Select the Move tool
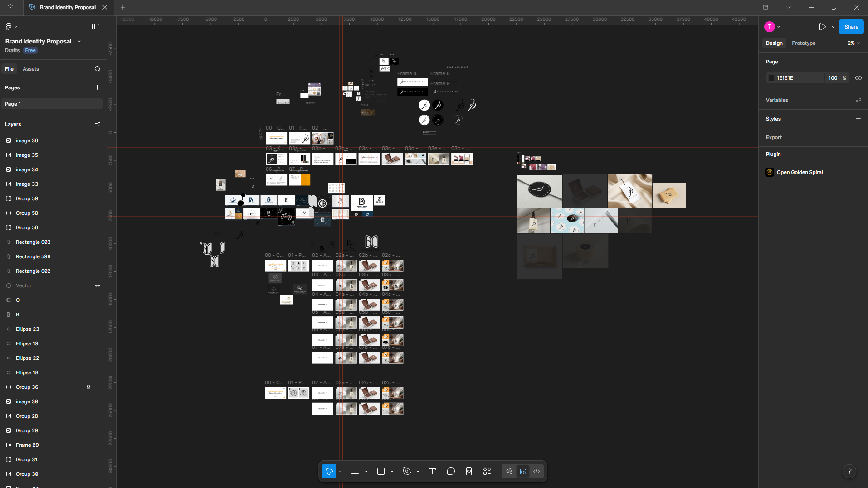868x488 pixels. pos(329,471)
